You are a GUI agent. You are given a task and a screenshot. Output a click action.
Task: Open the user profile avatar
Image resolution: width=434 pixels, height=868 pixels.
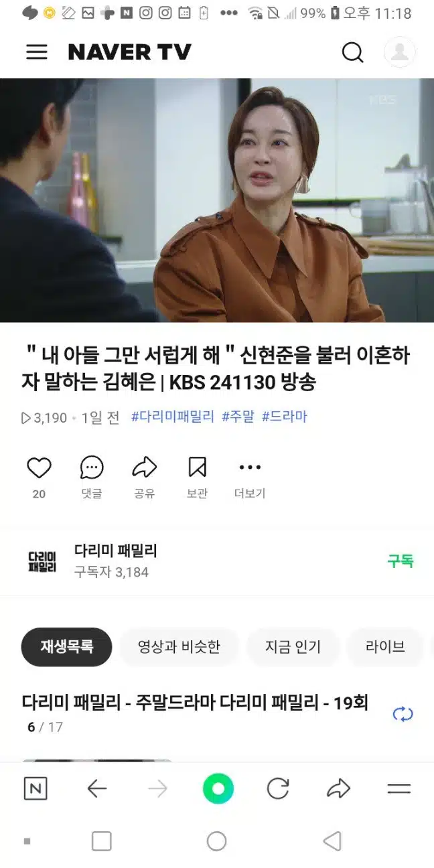pos(400,52)
